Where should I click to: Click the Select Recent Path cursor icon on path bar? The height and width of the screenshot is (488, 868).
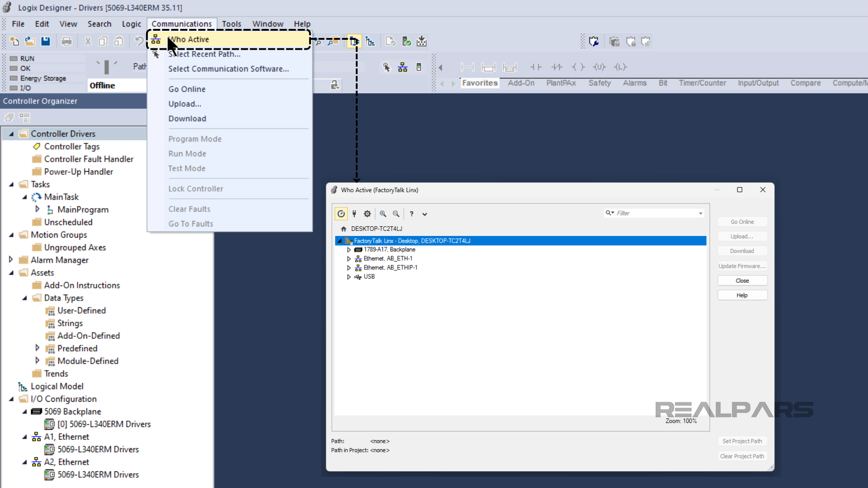[x=387, y=67]
